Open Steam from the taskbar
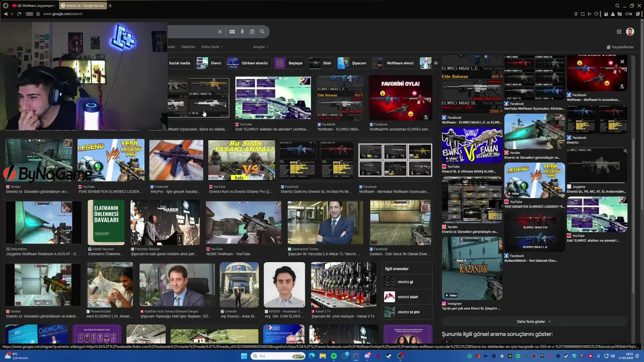The width and height of the screenshot is (644, 362). tap(389, 356)
